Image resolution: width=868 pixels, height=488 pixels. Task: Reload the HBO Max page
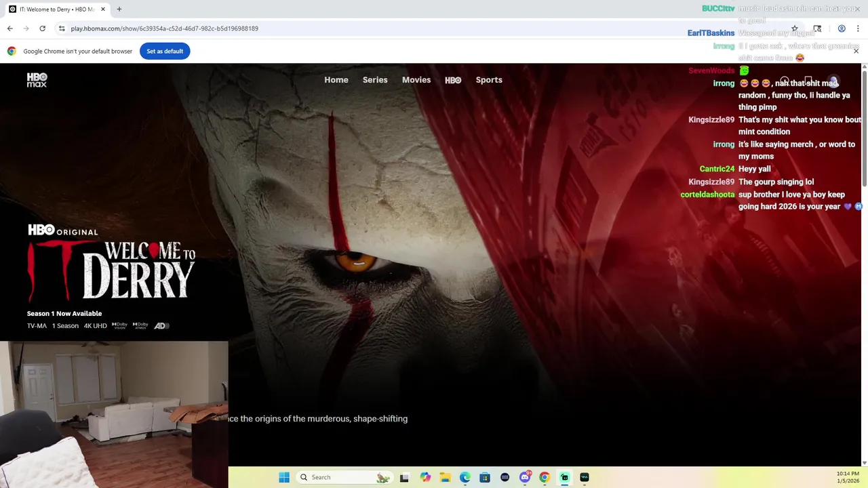(42, 28)
